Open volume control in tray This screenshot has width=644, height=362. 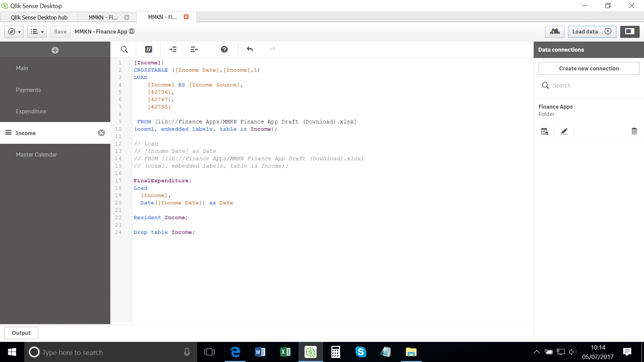[573, 352]
